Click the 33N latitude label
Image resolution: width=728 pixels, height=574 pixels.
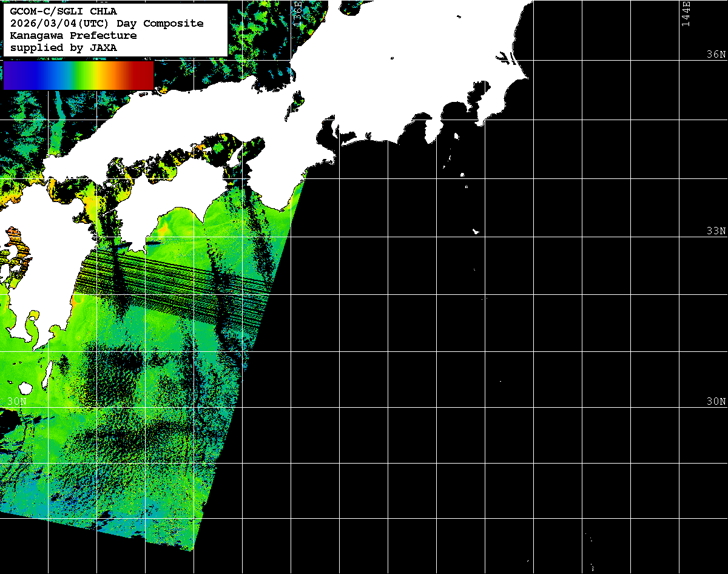point(716,231)
